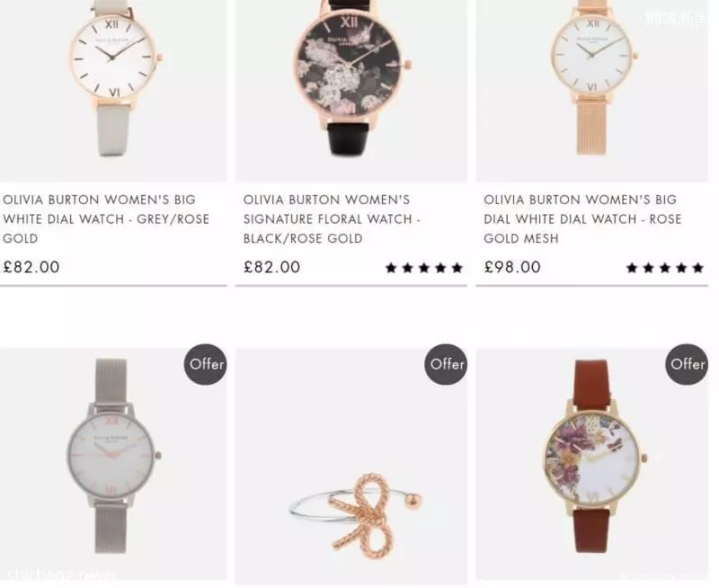
Task: Open the silver mesh watch image
Action: click(x=113, y=464)
